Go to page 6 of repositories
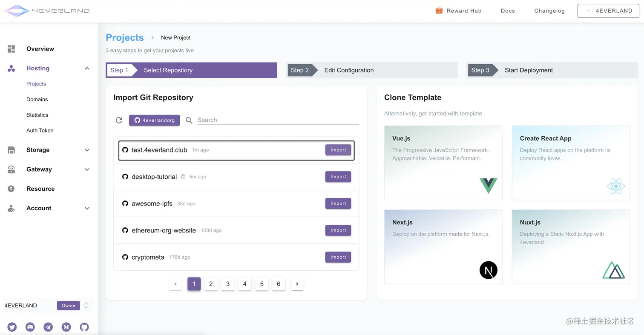The width and height of the screenshot is (644, 335). click(279, 284)
